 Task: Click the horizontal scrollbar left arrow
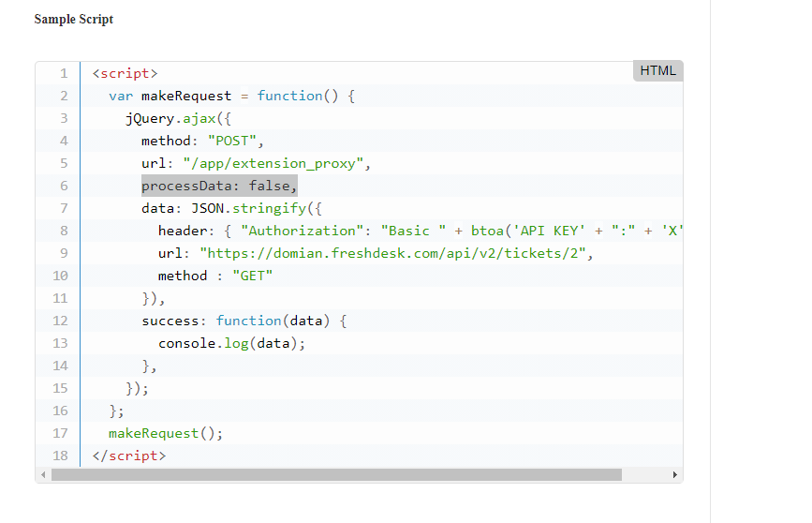pyautogui.click(x=43, y=475)
